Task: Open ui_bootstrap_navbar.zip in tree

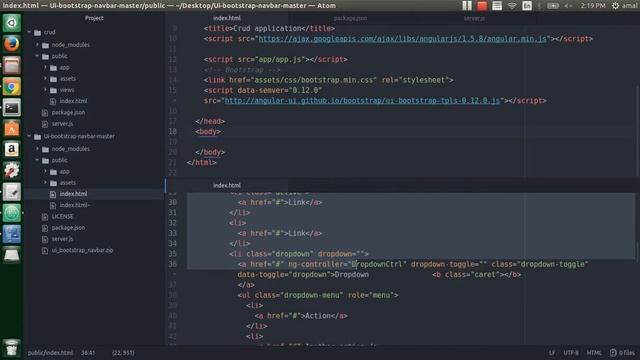Action: click(x=82, y=250)
